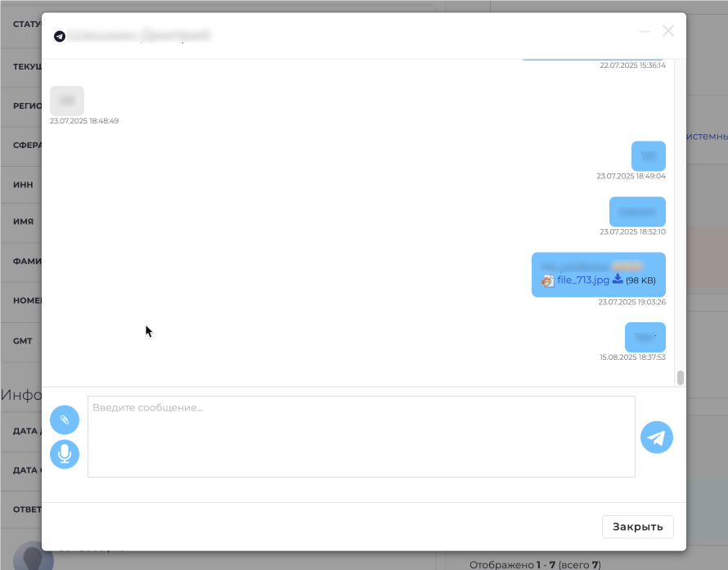
Task: Click the Закрыть button
Action: click(637, 527)
